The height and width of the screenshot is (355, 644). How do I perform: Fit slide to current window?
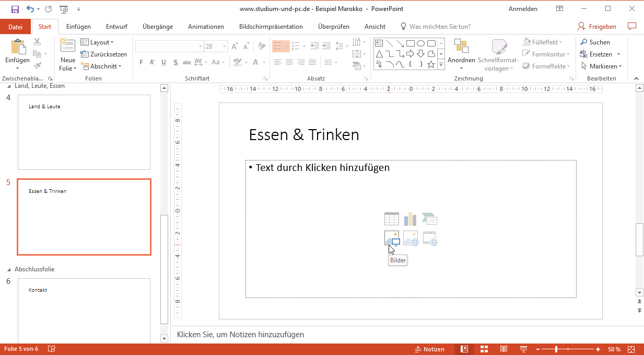pyautogui.click(x=631, y=349)
